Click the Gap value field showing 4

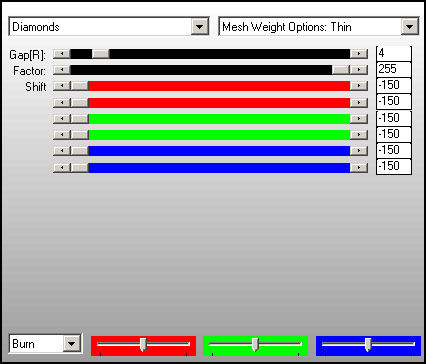click(x=394, y=53)
